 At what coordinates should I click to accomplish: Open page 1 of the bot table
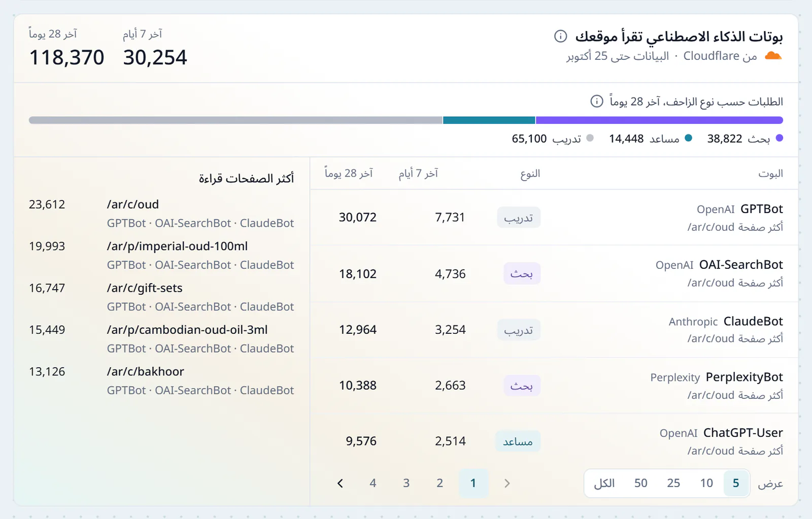click(473, 483)
